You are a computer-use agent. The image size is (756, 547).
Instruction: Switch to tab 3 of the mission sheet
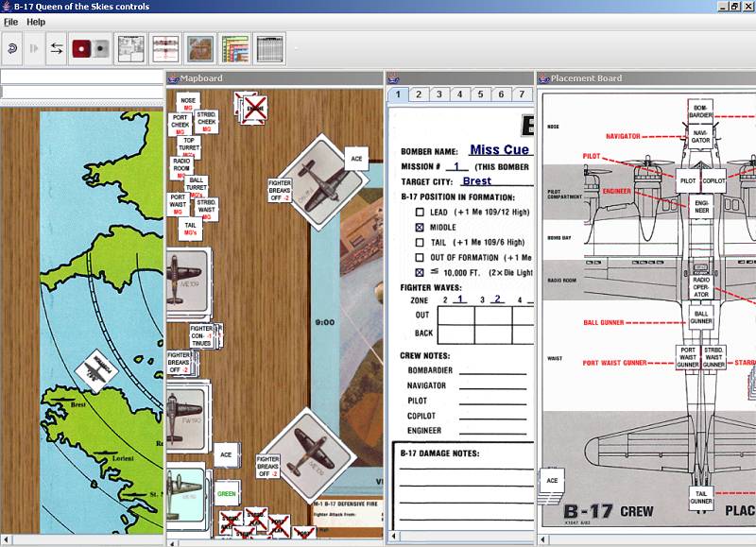[441, 94]
